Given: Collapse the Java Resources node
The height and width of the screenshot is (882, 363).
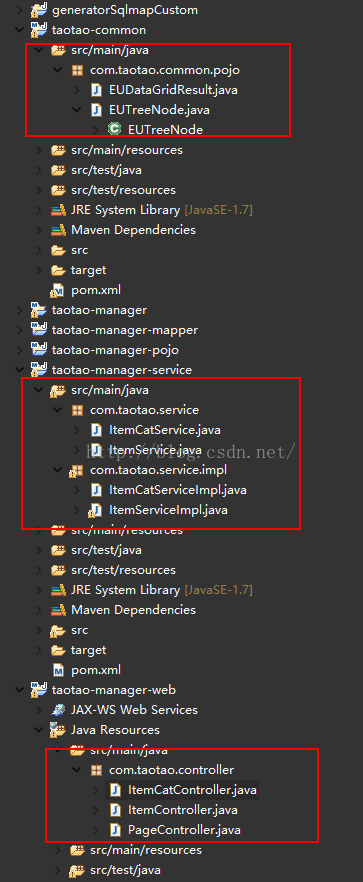Looking at the screenshot, I should click(x=39, y=730).
